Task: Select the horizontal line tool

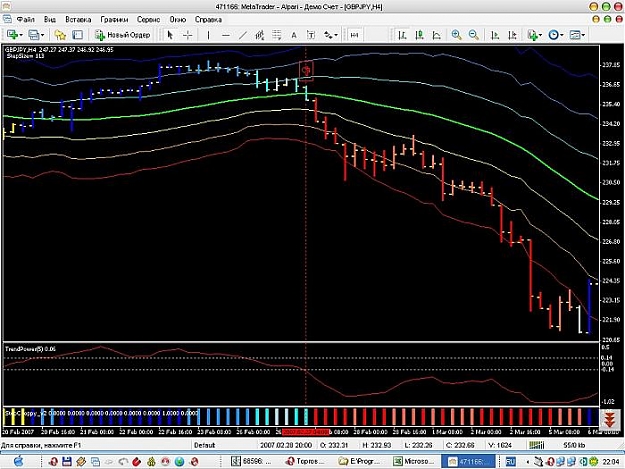Action: (226, 35)
